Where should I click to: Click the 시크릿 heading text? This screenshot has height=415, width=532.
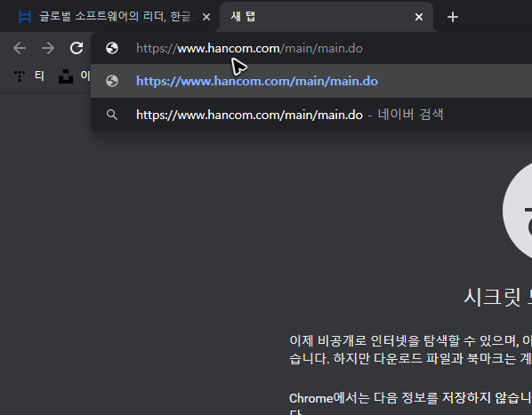point(497,298)
